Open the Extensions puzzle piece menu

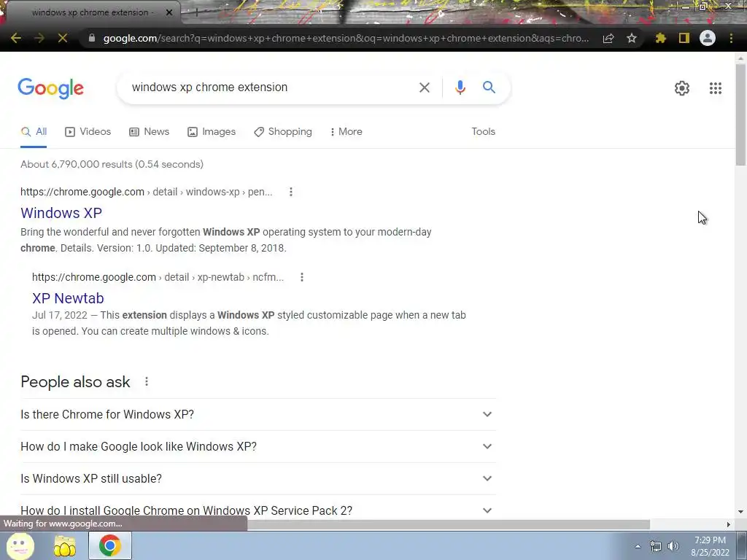(660, 38)
